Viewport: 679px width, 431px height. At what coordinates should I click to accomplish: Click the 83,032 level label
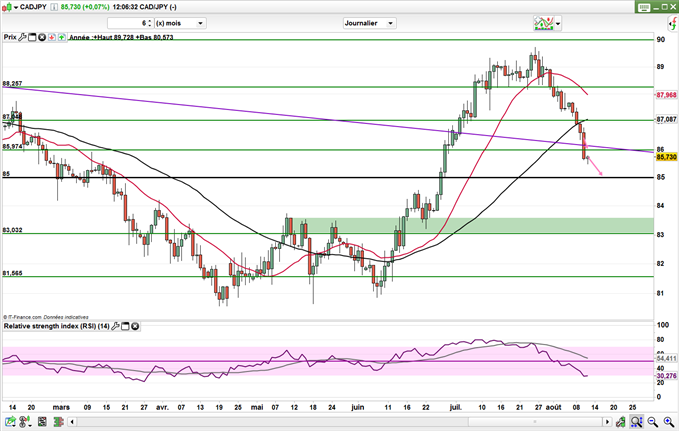(x=12, y=230)
